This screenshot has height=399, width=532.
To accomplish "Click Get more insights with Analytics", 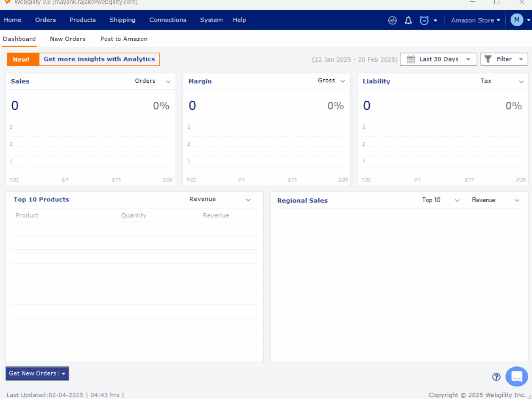I will [x=99, y=59].
